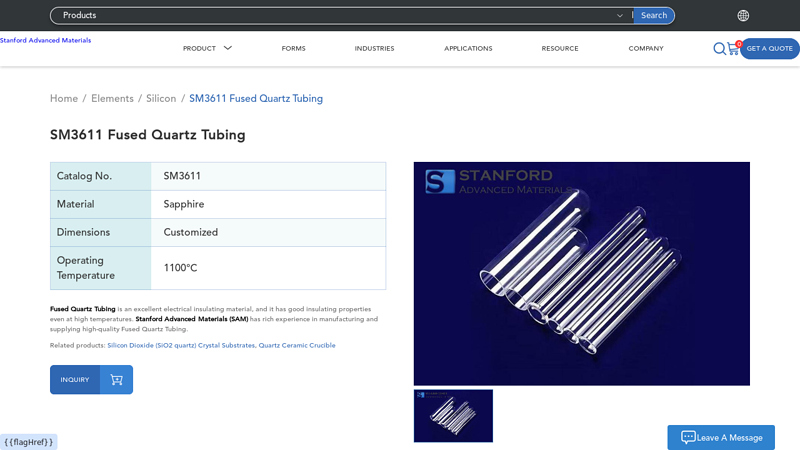This screenshot has height=450, width=800.
Task: Open the INDUSTRIES menu item
Action: [x=374, y=48]
